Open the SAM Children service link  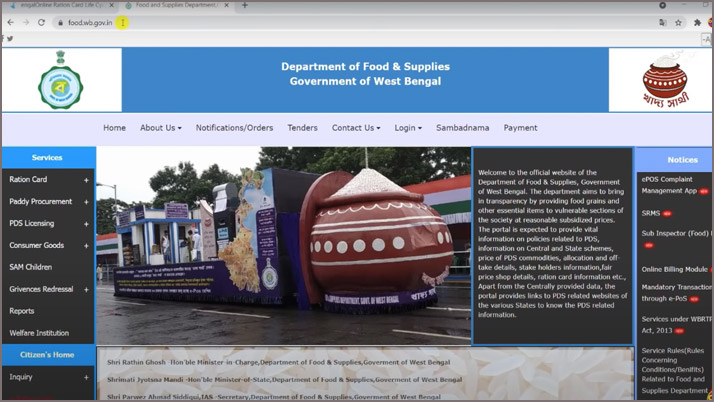click(31, 267)
